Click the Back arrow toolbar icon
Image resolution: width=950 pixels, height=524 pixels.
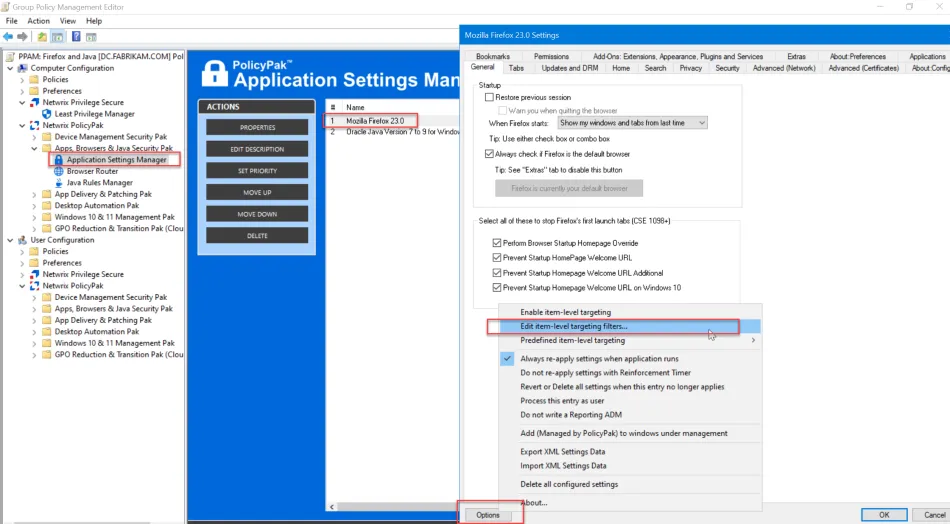(x=9, y=37)
